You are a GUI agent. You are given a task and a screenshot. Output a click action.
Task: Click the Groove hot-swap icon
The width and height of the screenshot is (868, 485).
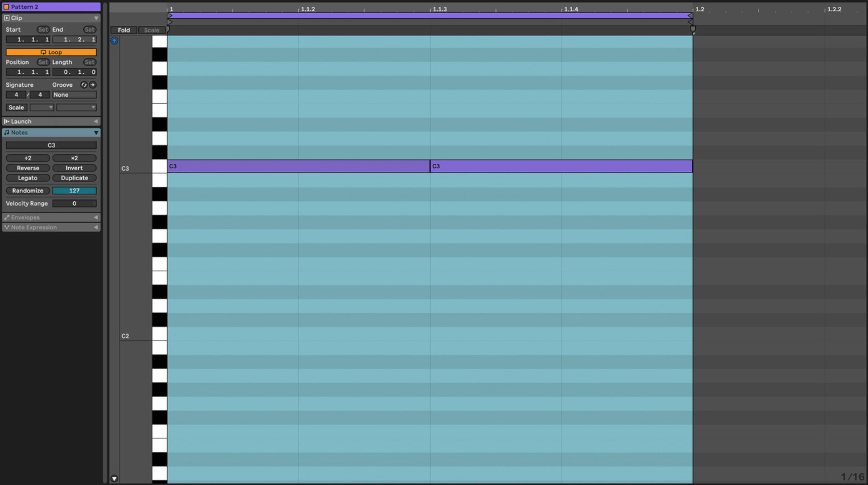84,85
